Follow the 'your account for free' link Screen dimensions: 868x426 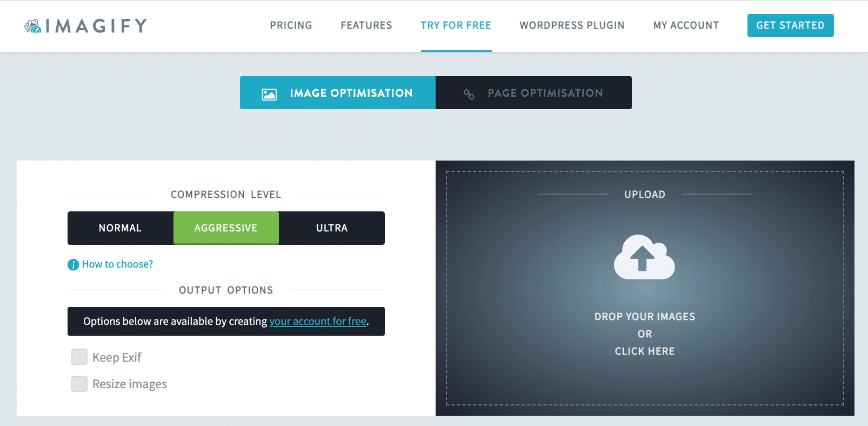[x=318, y=322]
